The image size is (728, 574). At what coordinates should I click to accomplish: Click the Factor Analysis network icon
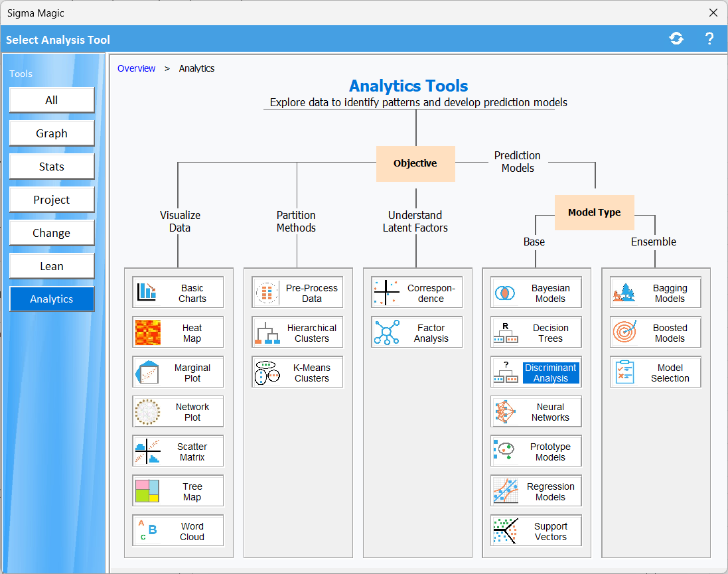tap(386, 332)
